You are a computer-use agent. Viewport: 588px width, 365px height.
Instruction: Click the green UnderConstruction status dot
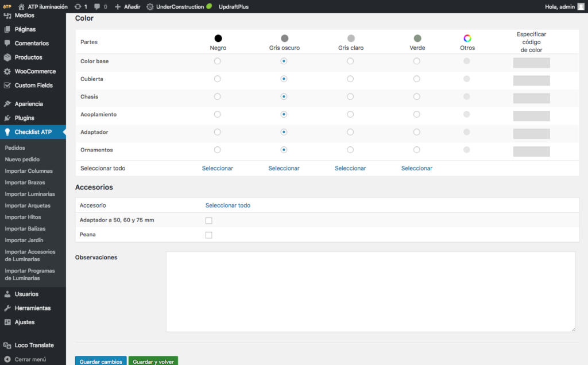click(209, 6)
